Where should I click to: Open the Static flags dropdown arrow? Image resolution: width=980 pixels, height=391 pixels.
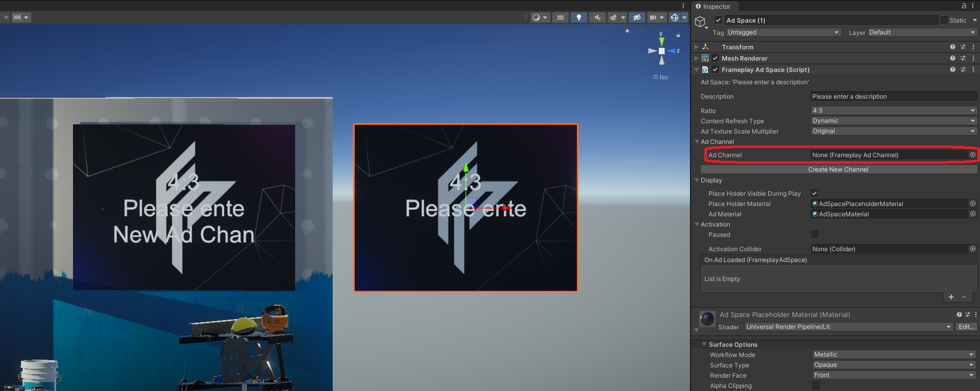(x=974, y=21)
